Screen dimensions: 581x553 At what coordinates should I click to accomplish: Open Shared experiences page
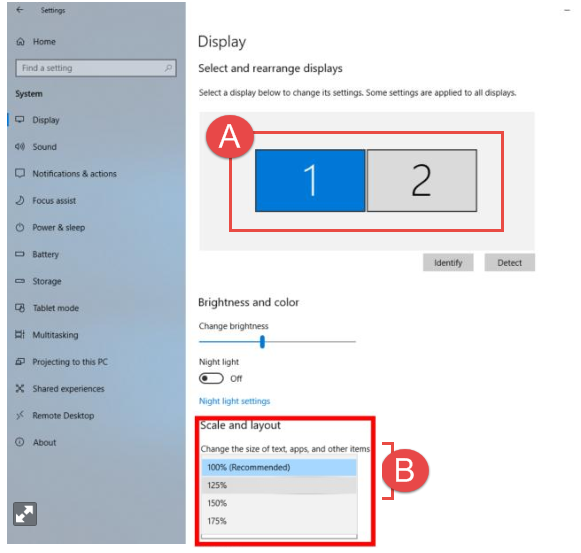coord(69,389)
